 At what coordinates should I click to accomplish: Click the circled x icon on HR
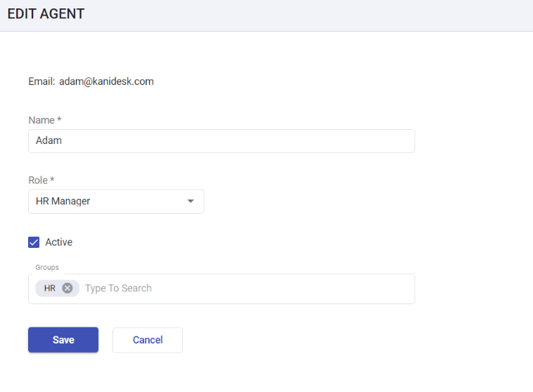tap(68, 288)
